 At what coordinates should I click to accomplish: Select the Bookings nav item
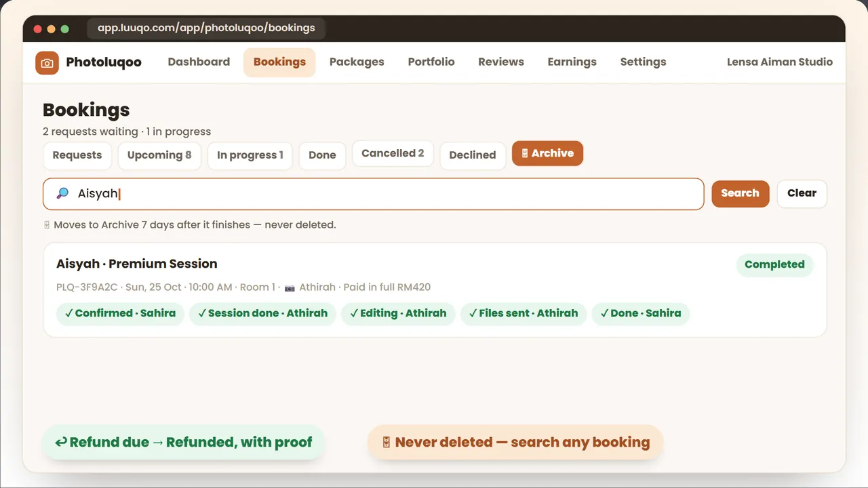tap(279, 62)
